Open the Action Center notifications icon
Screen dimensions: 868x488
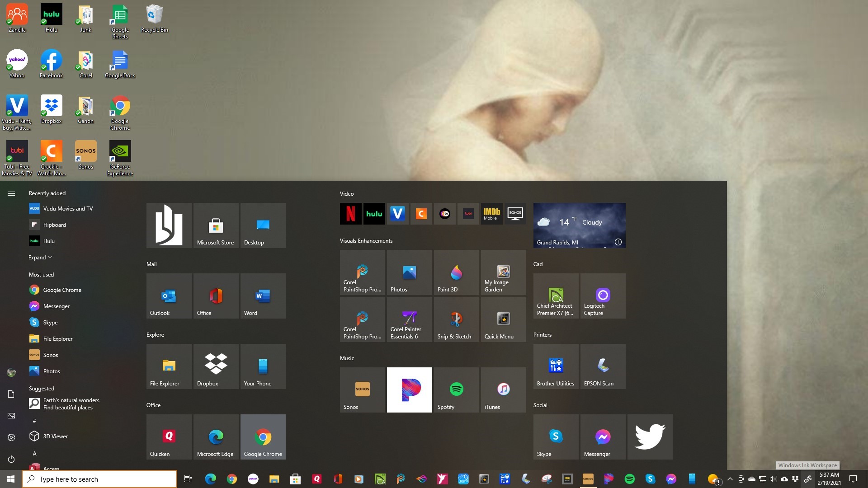pos(853,479)
